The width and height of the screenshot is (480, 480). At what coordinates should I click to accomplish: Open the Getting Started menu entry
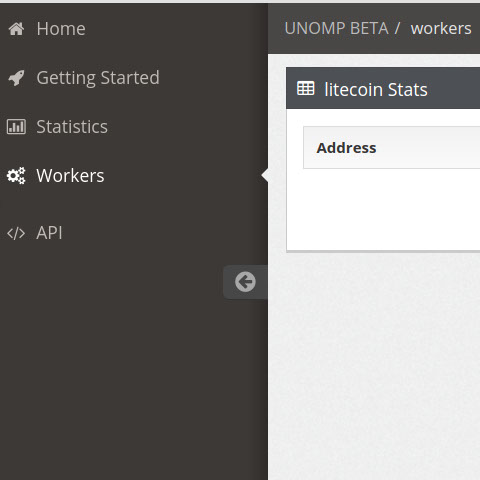coord(98,78)
